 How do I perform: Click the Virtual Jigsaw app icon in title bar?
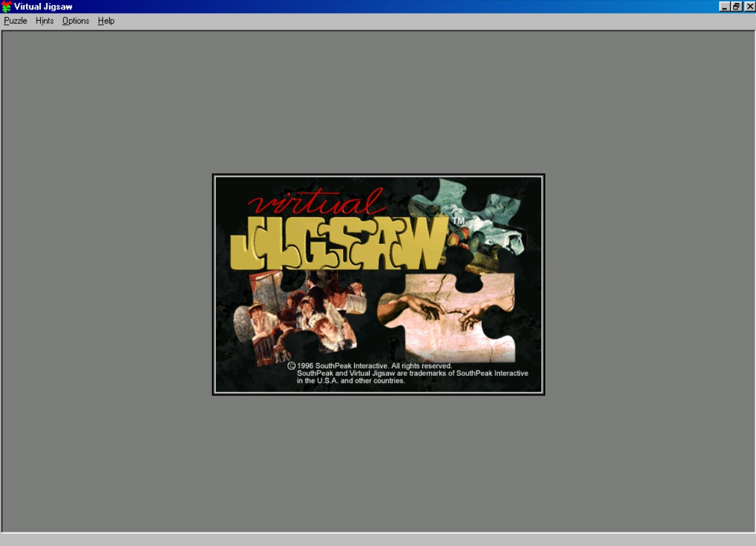pyautogui.click(x=7, y=7)
